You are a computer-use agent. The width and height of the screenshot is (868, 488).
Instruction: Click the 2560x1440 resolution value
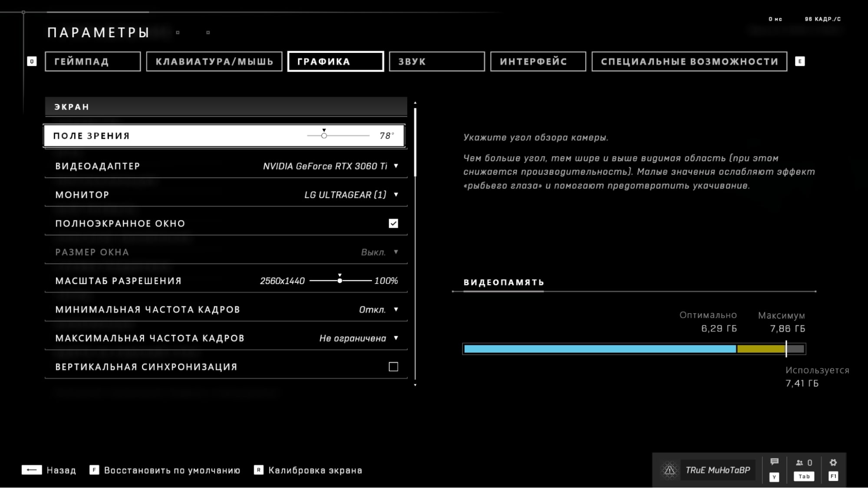click(x=282, y=281)
